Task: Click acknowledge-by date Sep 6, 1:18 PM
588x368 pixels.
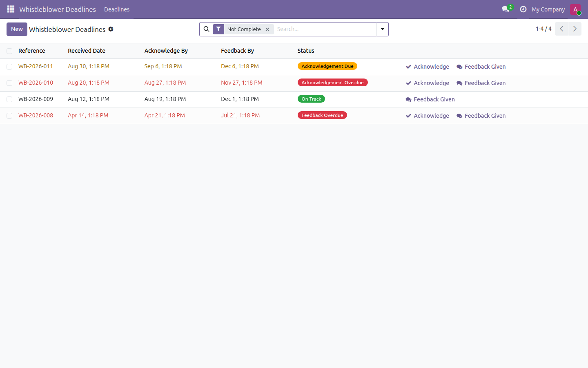Action: (163, 66)
